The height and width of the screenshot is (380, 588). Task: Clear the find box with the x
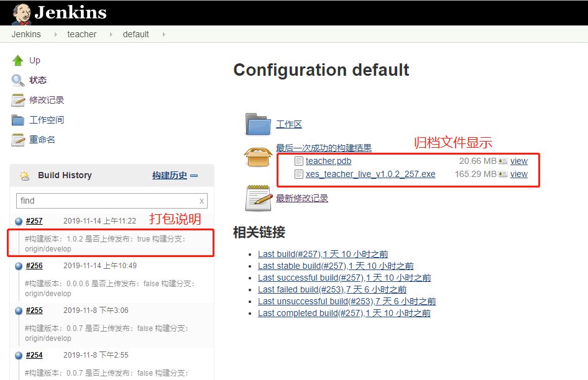tap(202, 201)
